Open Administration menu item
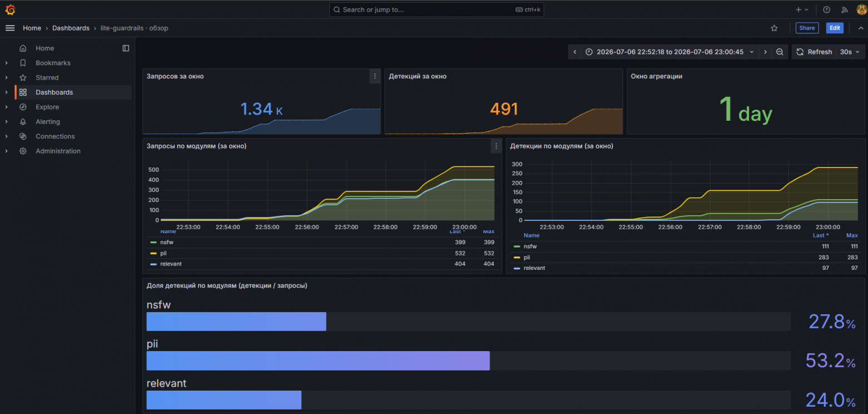 point(58,151)
